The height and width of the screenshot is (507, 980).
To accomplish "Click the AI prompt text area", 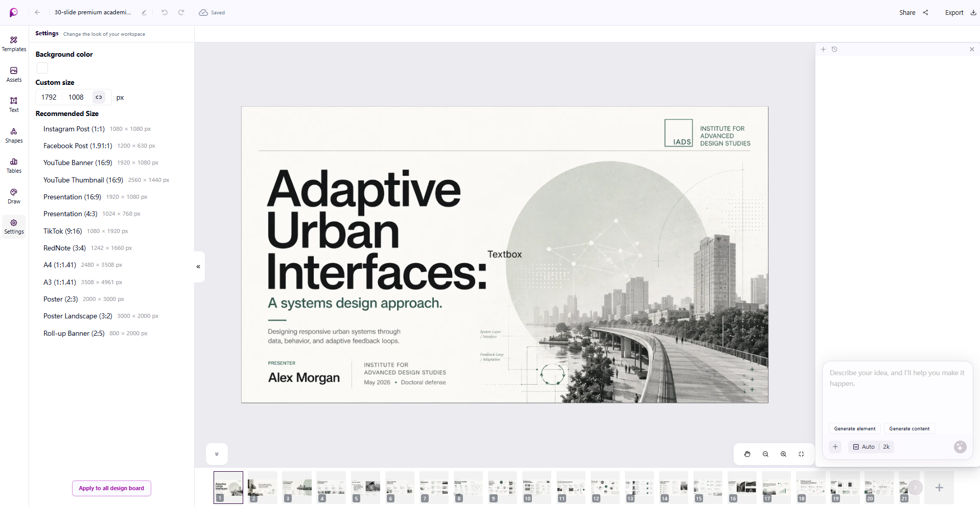I will pos(897,393).
